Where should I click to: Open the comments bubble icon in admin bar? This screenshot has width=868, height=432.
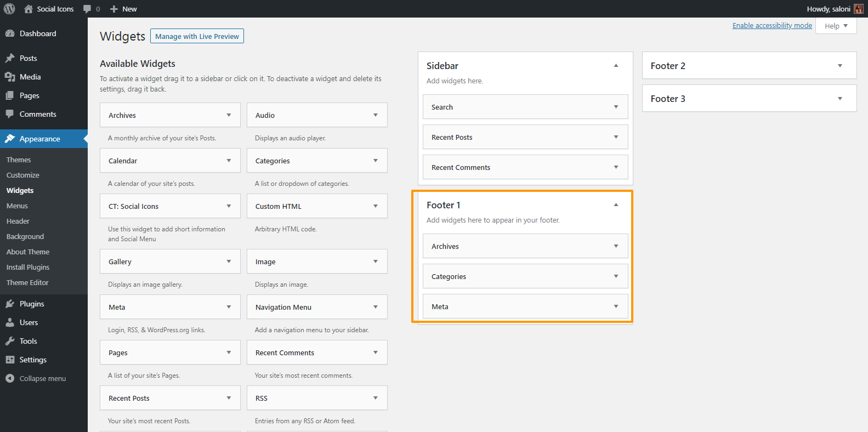pos(87,9)
